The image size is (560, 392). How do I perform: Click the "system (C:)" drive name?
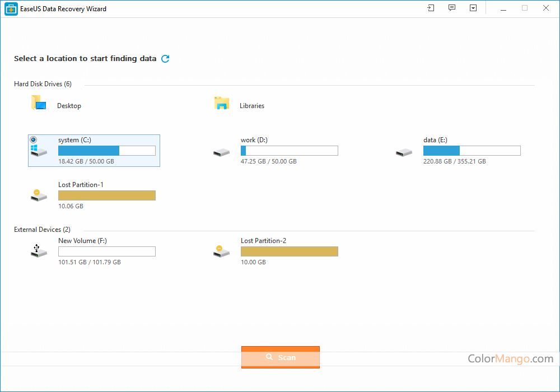pos(74,140)
